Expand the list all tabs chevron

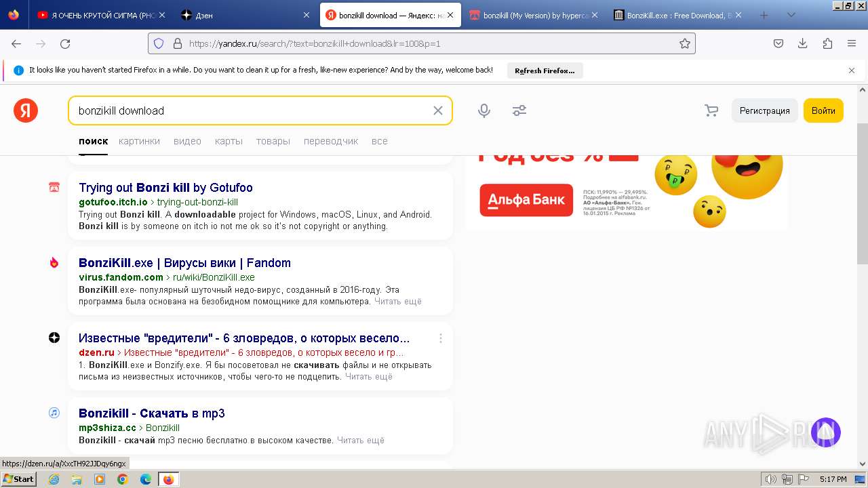(791, 15)
